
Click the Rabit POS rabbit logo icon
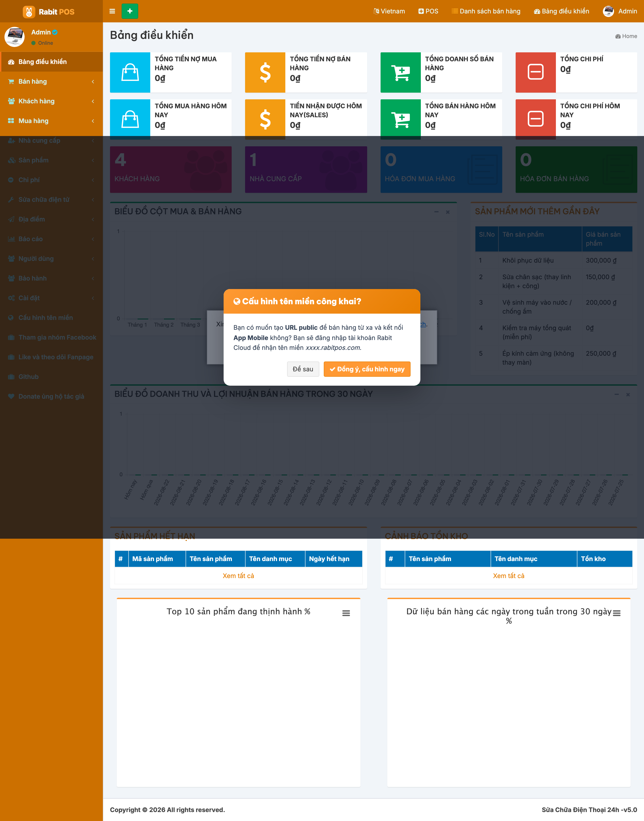click(x=29, y=12)
